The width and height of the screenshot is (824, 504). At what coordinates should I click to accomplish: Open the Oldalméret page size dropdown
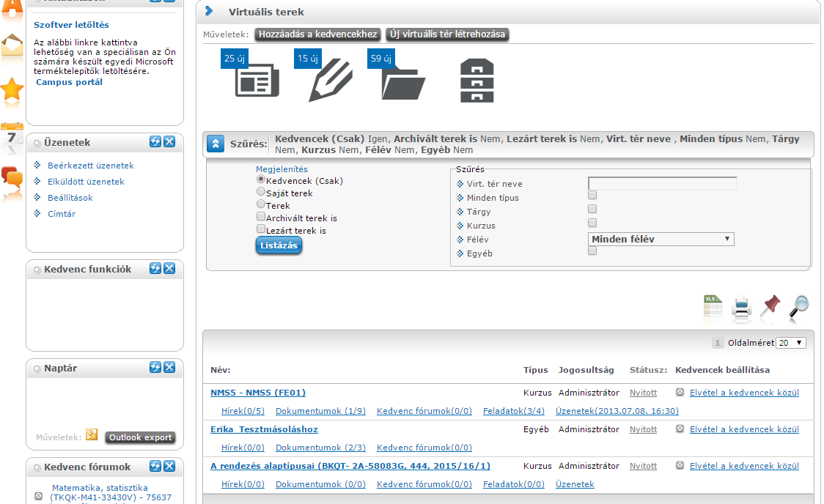pos(791,343)
